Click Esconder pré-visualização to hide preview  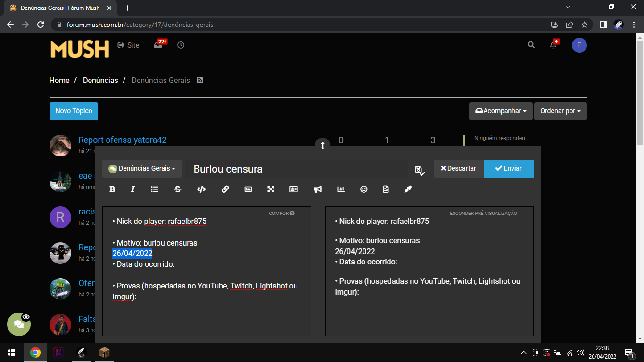[483, 213]
